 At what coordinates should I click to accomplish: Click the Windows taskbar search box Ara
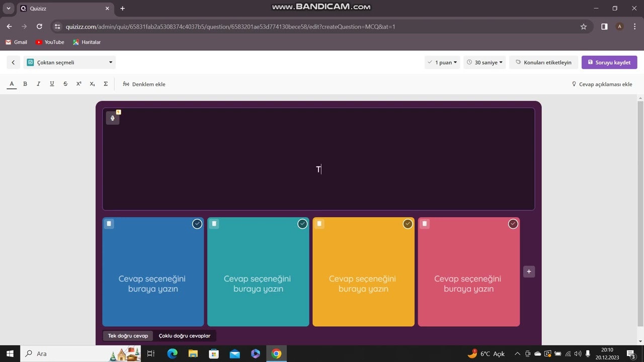pos(80,353)
